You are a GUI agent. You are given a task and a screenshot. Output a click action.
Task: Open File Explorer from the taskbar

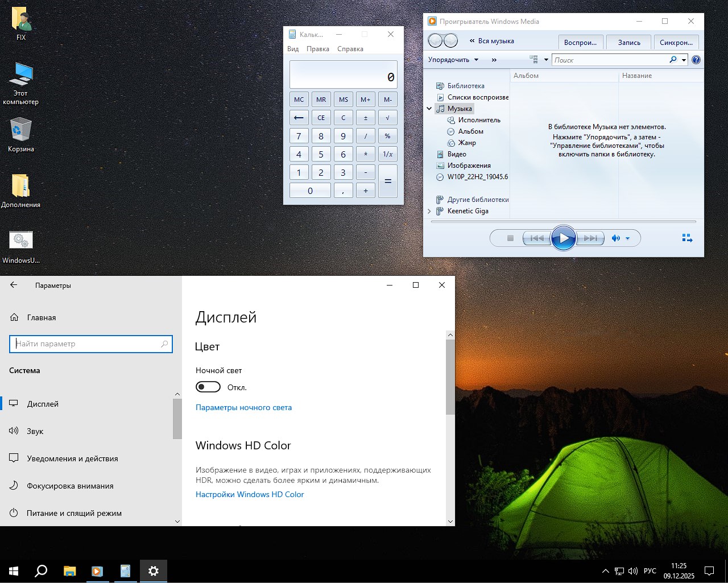tap(69, 571)
